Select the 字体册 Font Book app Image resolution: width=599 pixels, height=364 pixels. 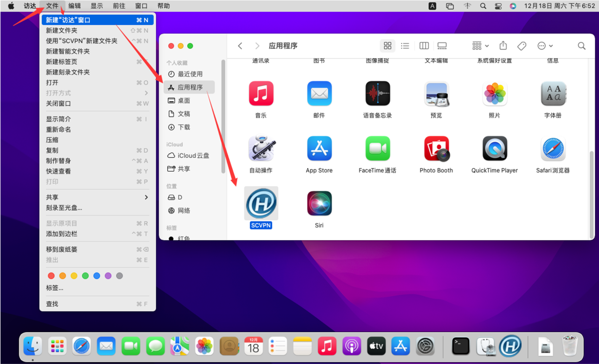click(x=553, y=94)
